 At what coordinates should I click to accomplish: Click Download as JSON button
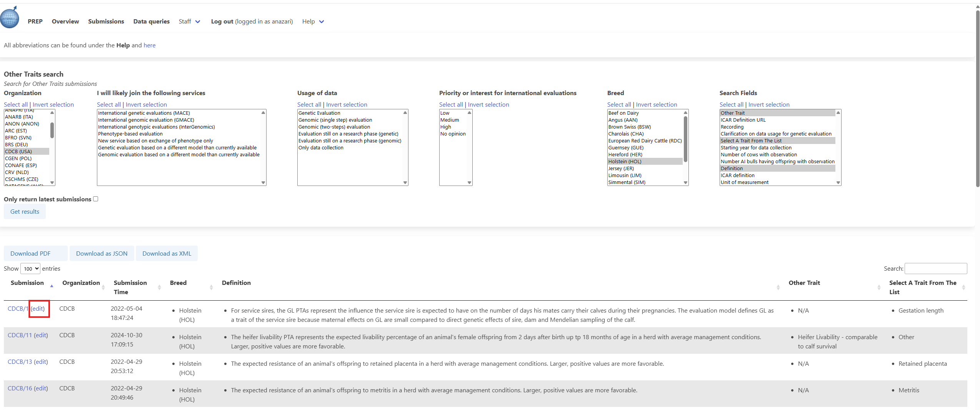point(102,254)
